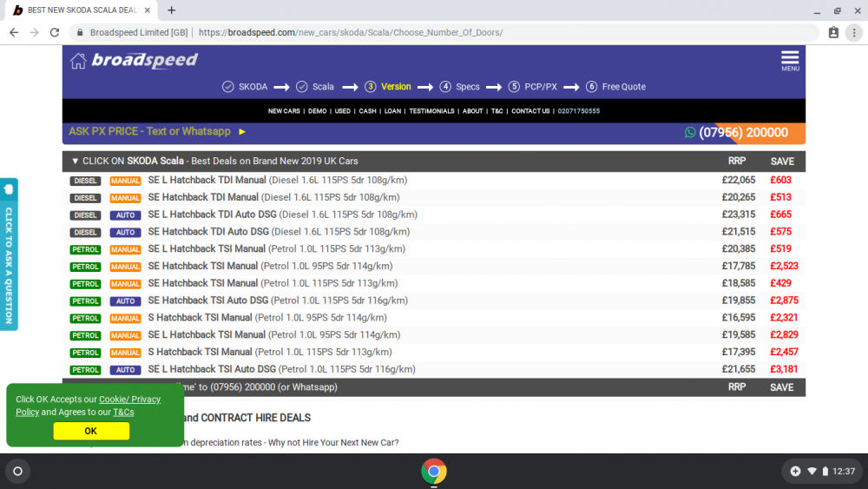Click the SAVE column header at top
This screenshot has height=489, width=868.
(x=782, y=162)
